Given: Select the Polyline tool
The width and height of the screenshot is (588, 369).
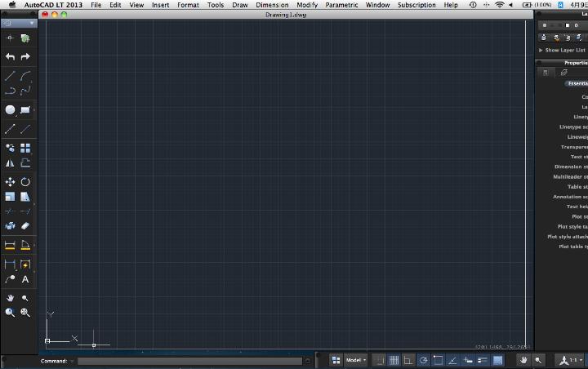Looking at the screenshot, I should (x=10, y=91).
